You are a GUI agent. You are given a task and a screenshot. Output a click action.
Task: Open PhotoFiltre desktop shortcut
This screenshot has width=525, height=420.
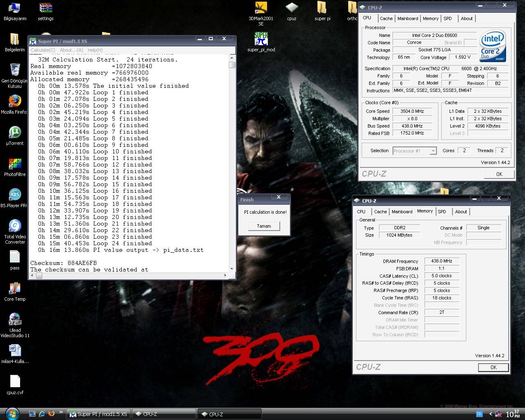(15, 167)
